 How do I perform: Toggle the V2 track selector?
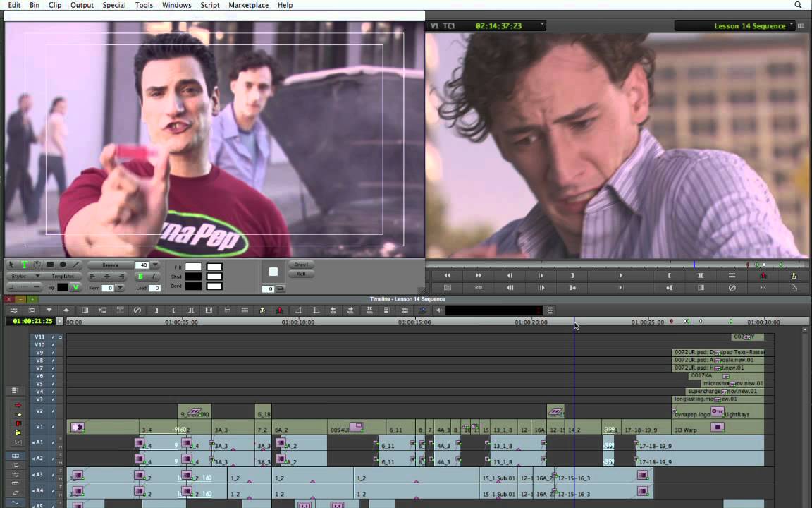click(x=39, y=411)
